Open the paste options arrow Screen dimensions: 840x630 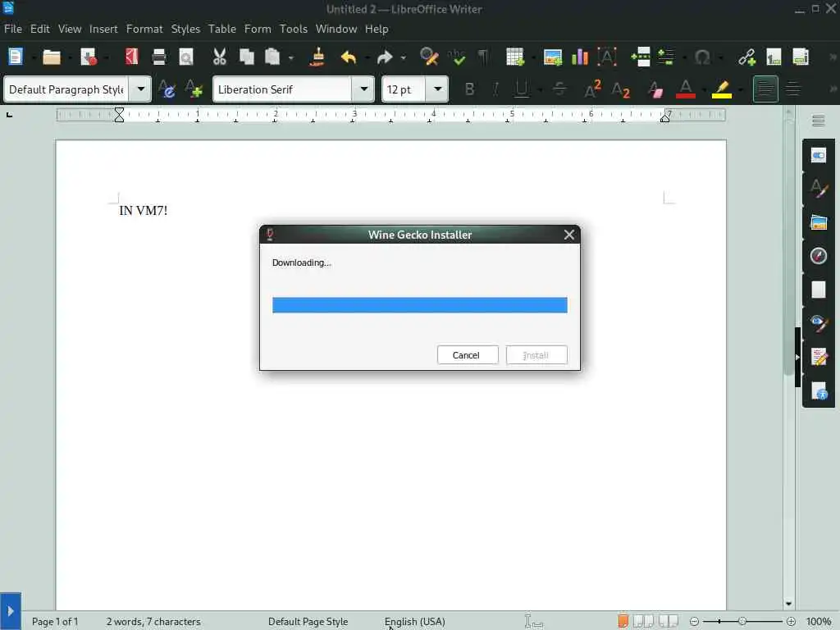tap(291, 57)
